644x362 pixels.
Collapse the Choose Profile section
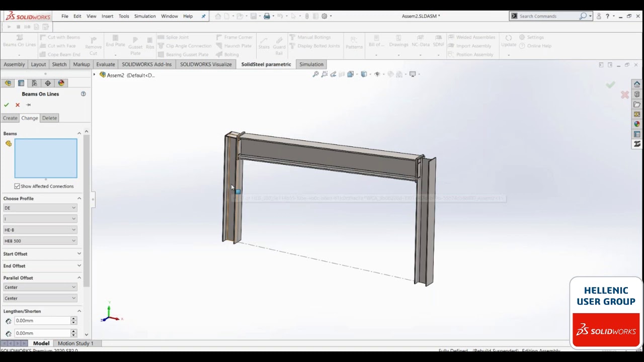point(79,199)
